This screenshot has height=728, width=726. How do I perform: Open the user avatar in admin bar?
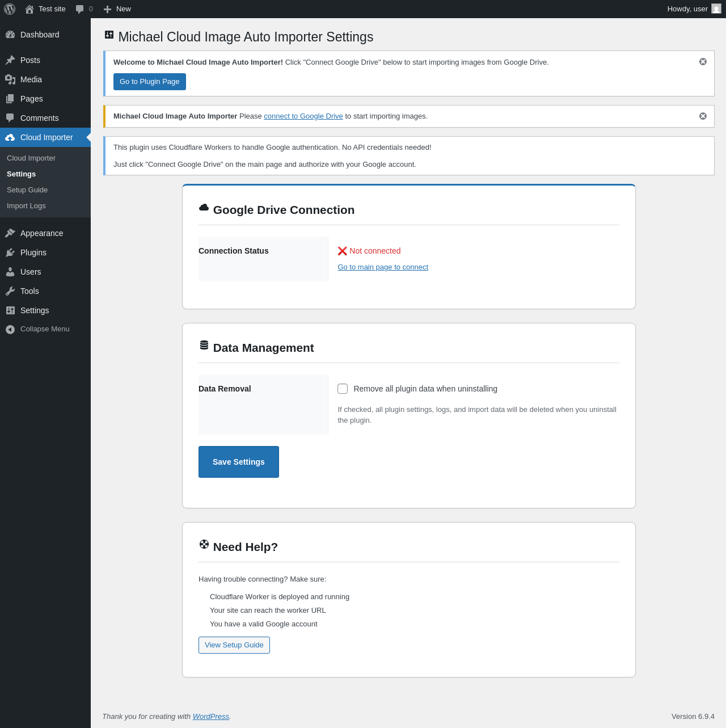point(716,9)
